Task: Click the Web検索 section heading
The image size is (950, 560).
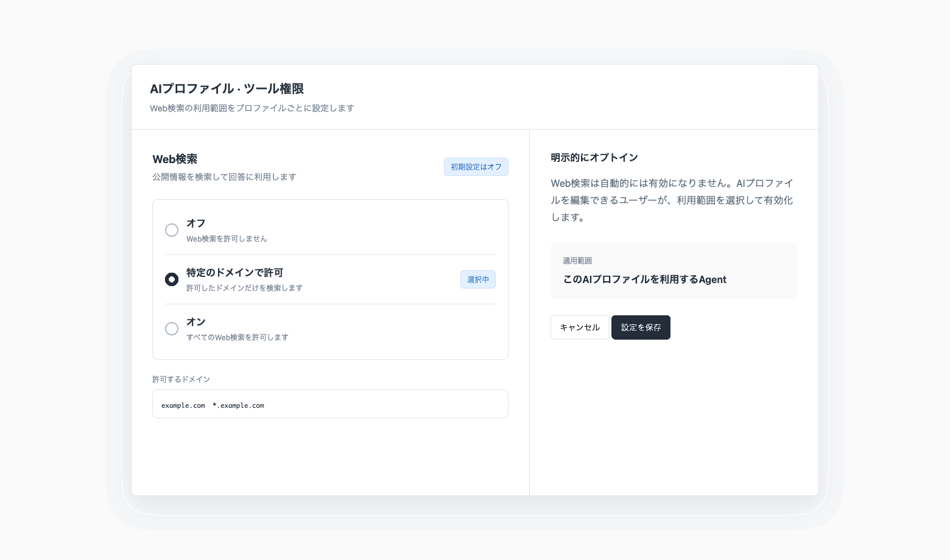Action: tap(175, 159)
